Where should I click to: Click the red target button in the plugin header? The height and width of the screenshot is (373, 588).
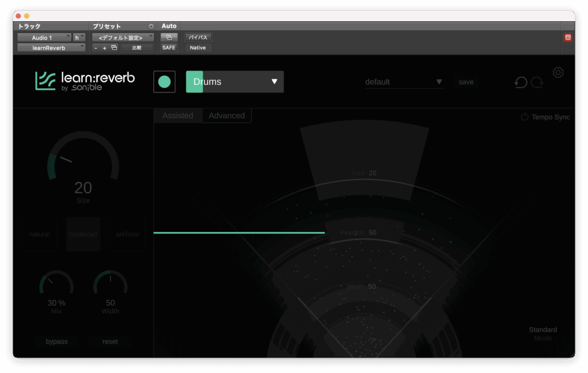[x=568, y=37]
